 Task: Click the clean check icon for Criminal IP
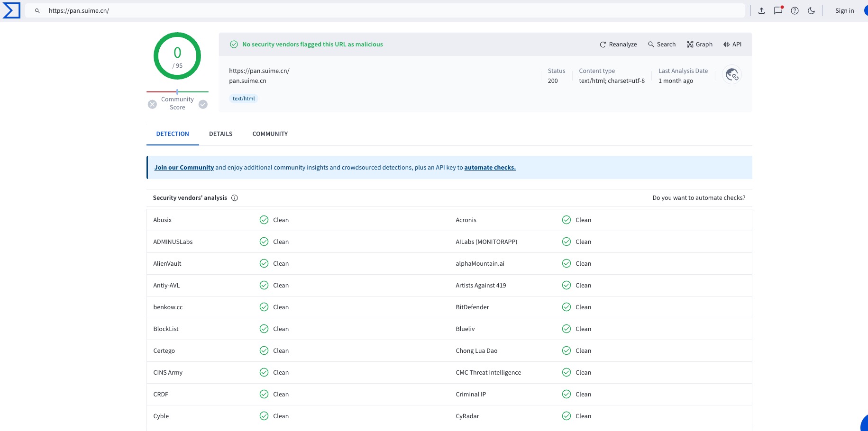coord(566,394)
